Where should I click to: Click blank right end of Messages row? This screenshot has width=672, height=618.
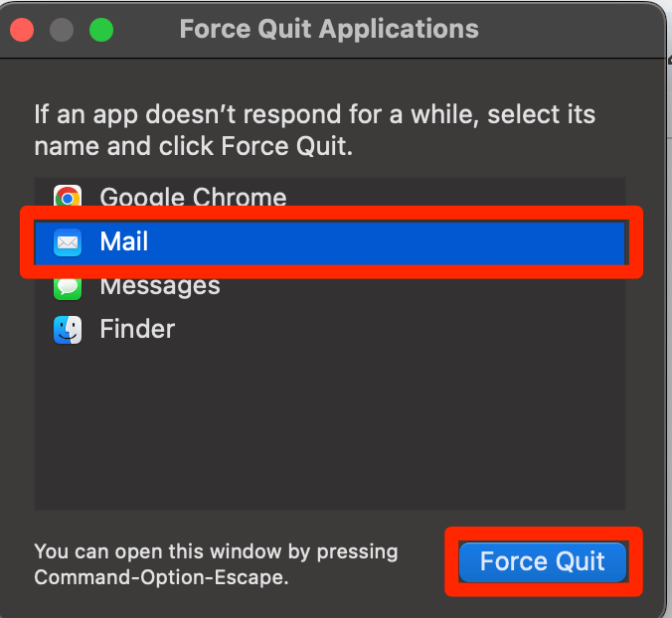point(517,288)
